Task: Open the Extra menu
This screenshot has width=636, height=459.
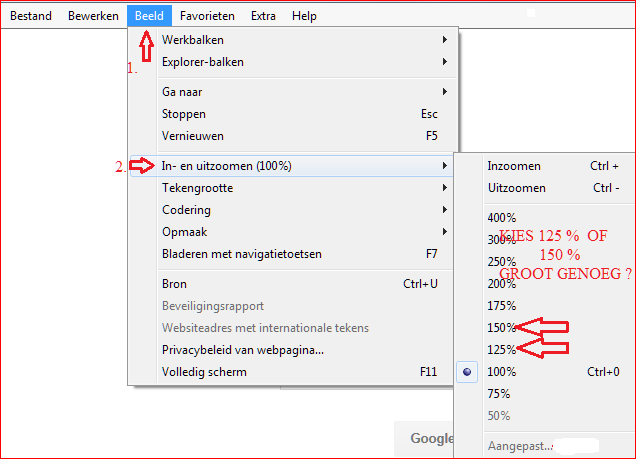Action: (x=264, y=16)
